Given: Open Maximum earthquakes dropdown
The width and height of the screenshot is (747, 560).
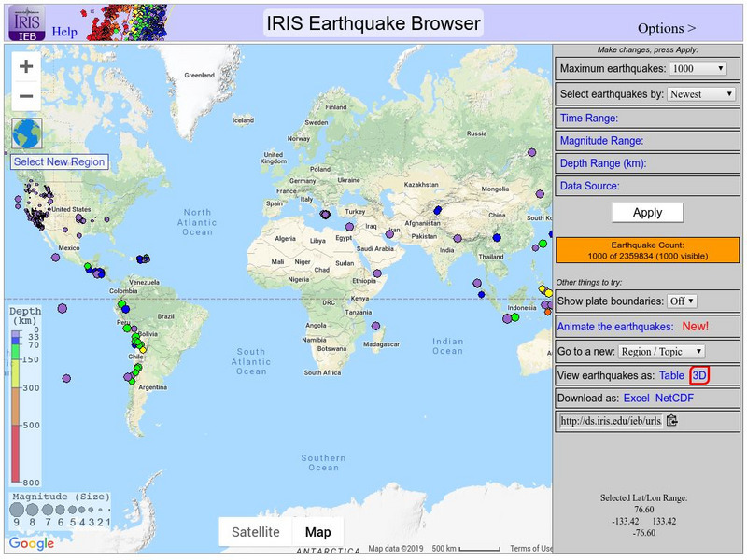Looking at the screenshot, I should (x=698, y=69).
